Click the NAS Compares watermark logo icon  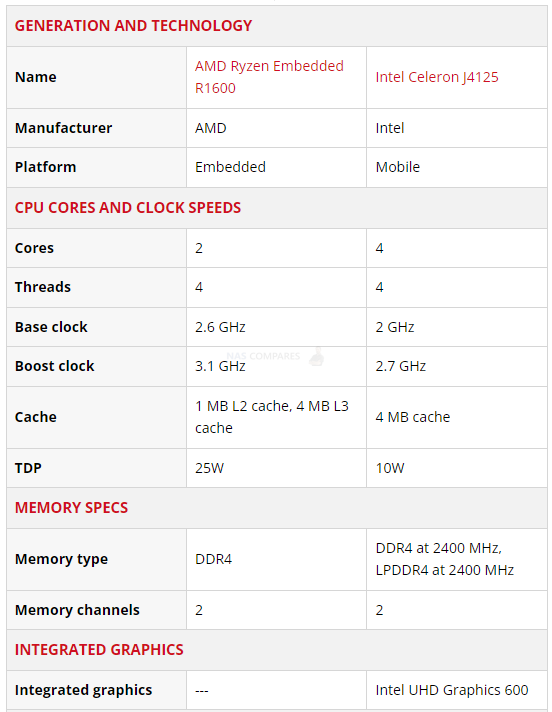coord(316,356)
